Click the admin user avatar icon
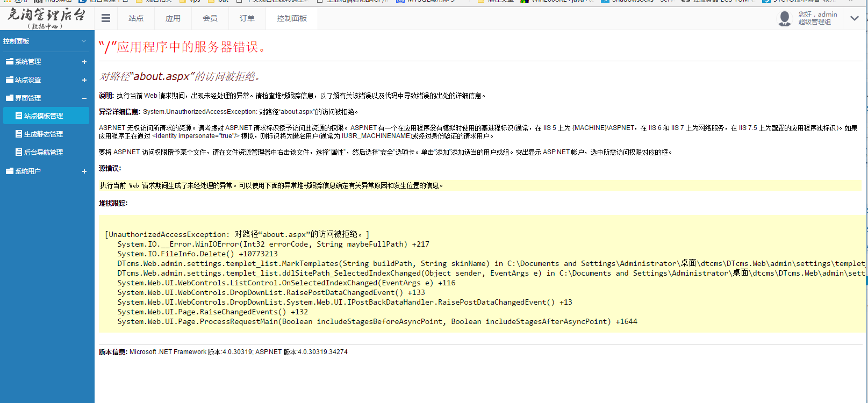 click(785, 18)
